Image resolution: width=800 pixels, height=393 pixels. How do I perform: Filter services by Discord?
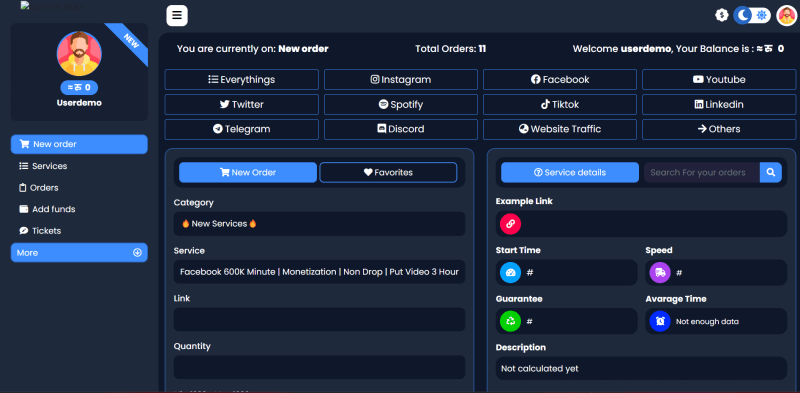401,129
